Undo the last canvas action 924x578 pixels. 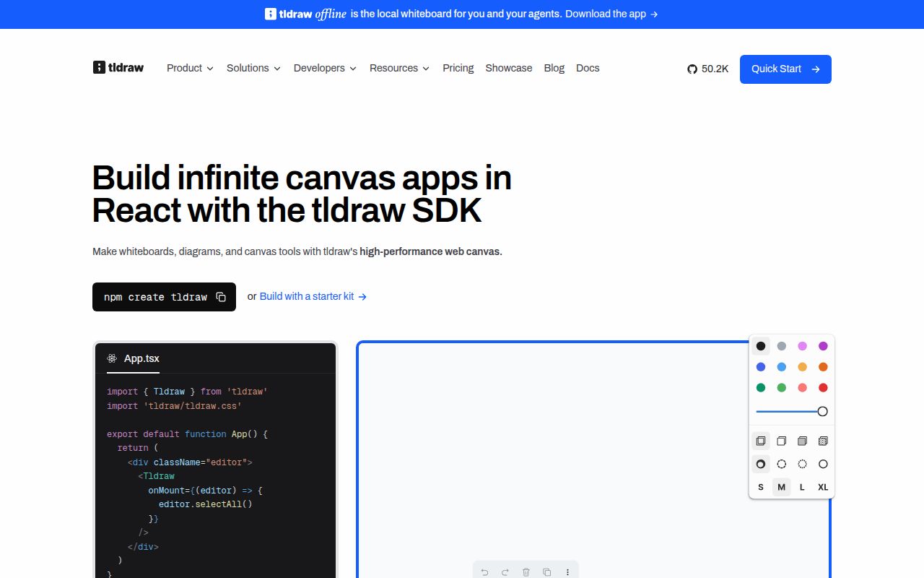point(484,572)
